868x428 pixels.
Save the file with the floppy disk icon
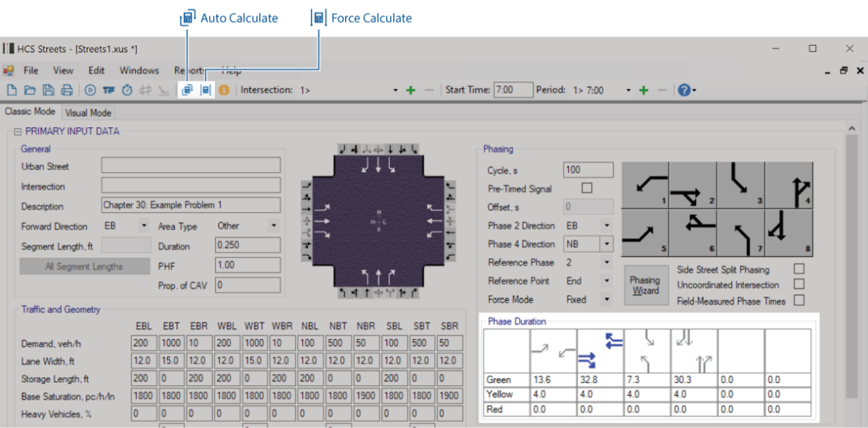pyautogui.click(x=48, y=90)
